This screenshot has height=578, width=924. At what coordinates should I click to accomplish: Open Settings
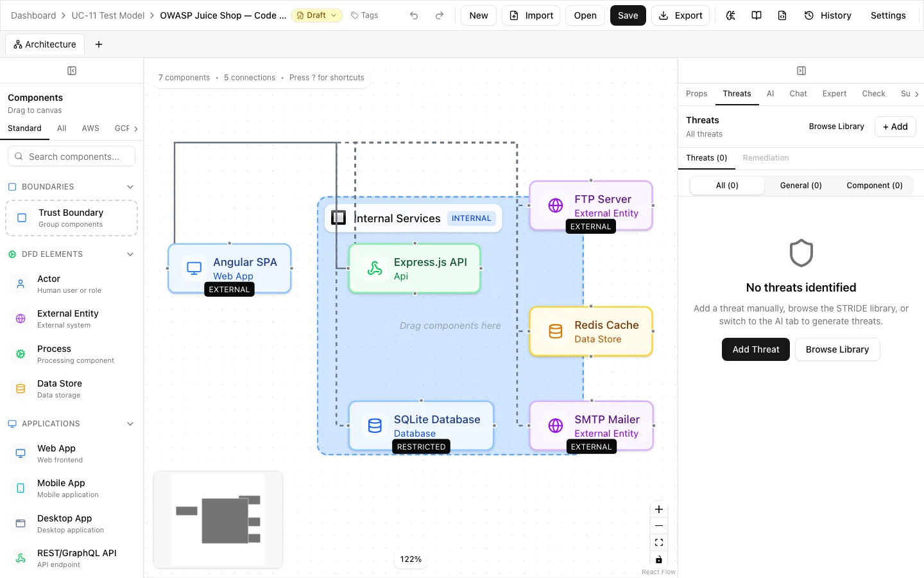pyautogui.click(x=888, y=15)
